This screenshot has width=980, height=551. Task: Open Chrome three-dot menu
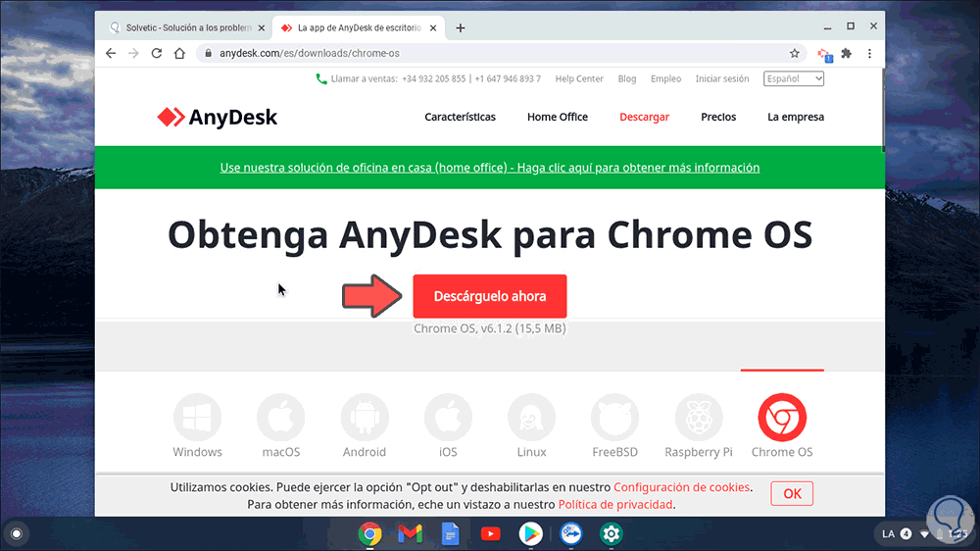coord(869,53)
